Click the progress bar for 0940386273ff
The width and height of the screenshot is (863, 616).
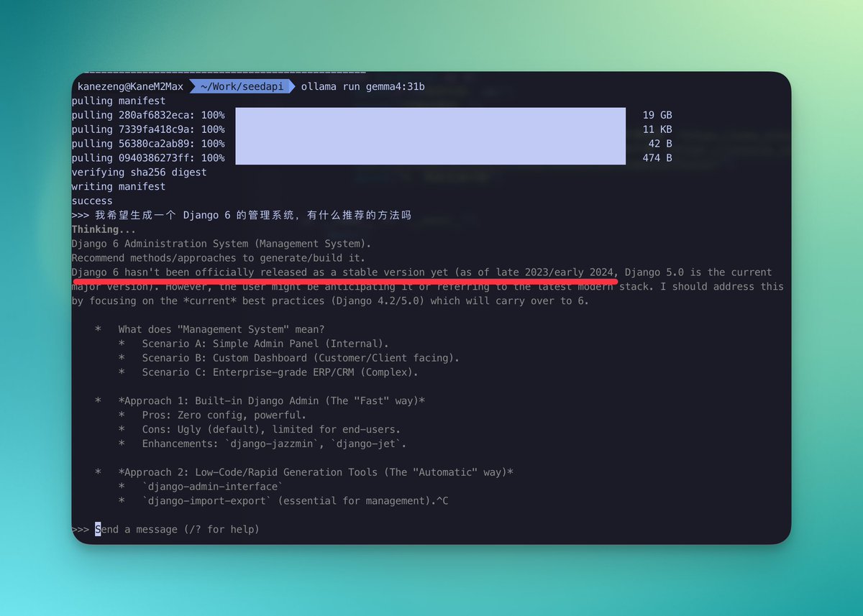[431, 158]
